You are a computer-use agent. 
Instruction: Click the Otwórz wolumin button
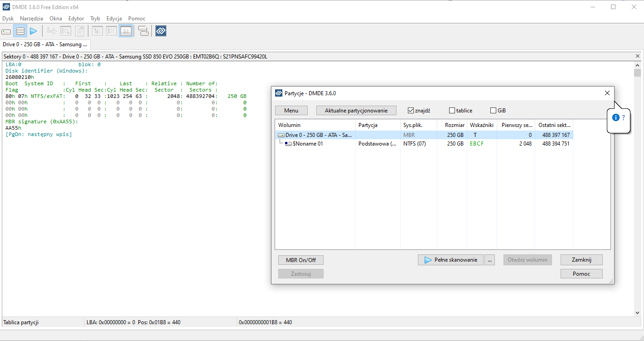click(528, 260)
